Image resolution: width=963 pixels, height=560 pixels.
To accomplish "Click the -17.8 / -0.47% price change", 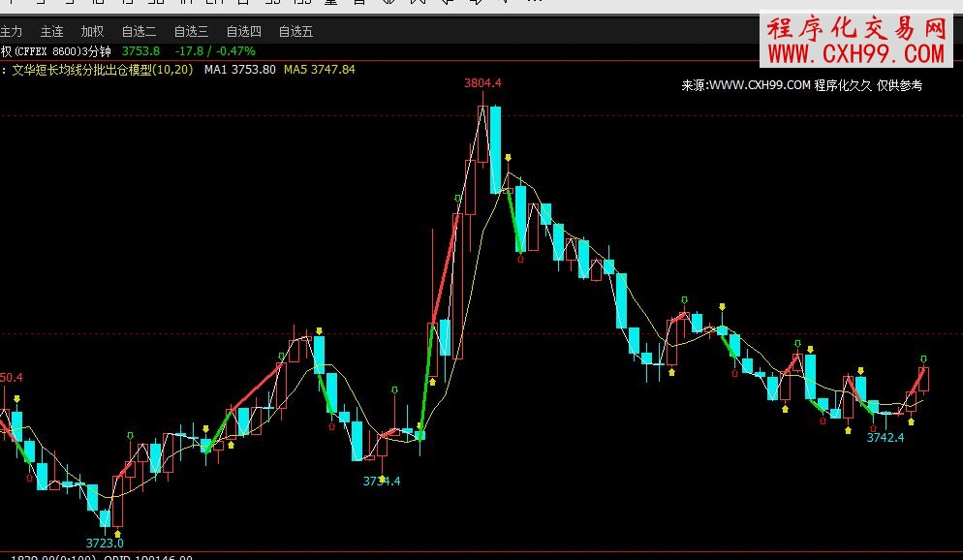I will 216,50.
